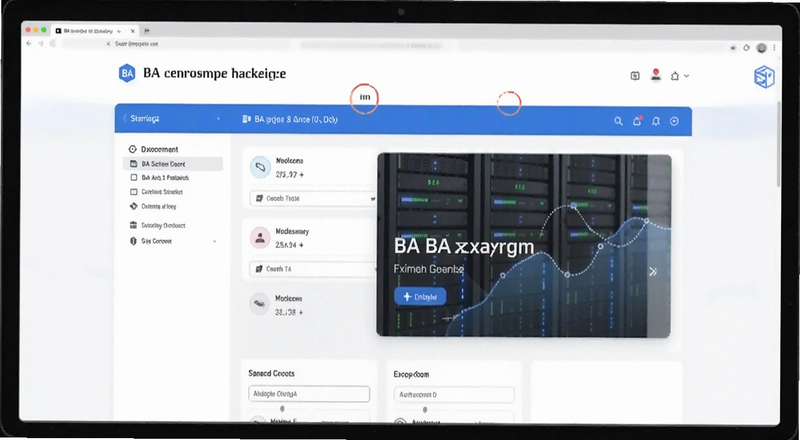Click the home icon in page header
This screenshot has height=440, width=800.
675,76
